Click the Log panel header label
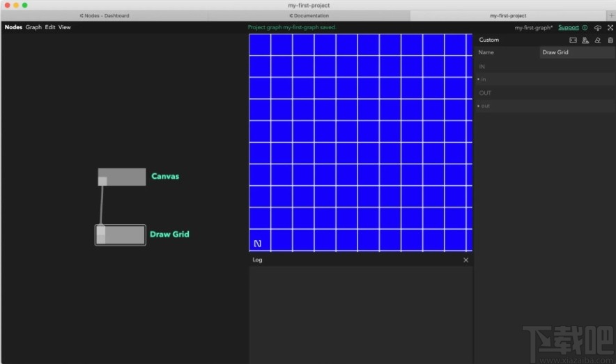The height and width of the screenshot is (364, 616). (x=257, y=260)
